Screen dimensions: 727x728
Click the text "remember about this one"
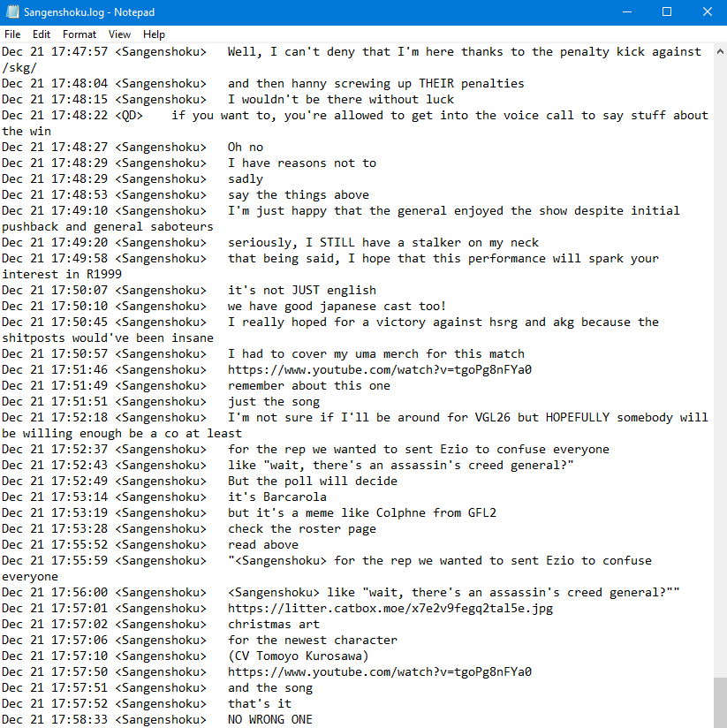click(308, 386)
